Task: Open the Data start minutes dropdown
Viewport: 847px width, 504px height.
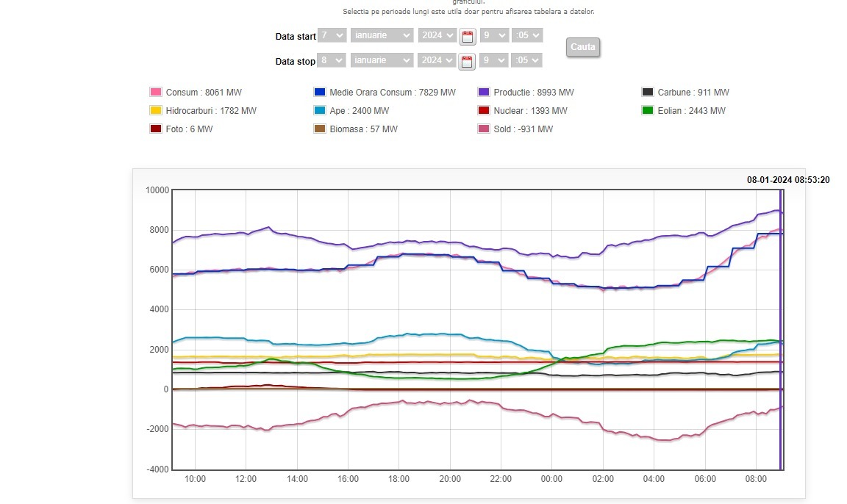Action: coord(527,35)
